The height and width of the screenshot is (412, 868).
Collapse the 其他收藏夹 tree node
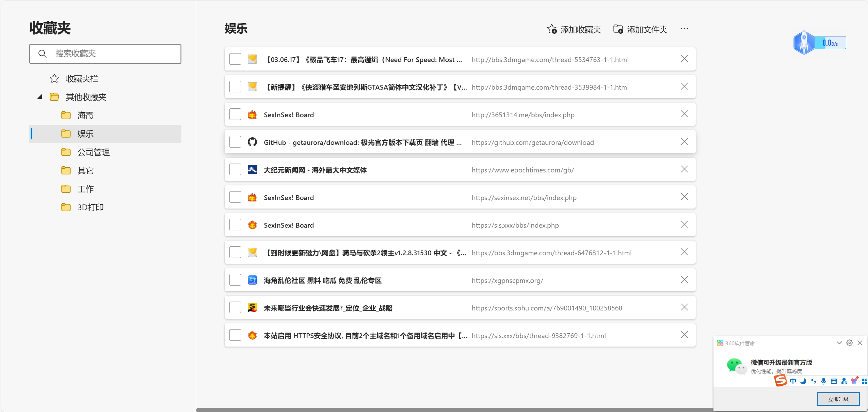pyautogui.click(x=40, y=97)
